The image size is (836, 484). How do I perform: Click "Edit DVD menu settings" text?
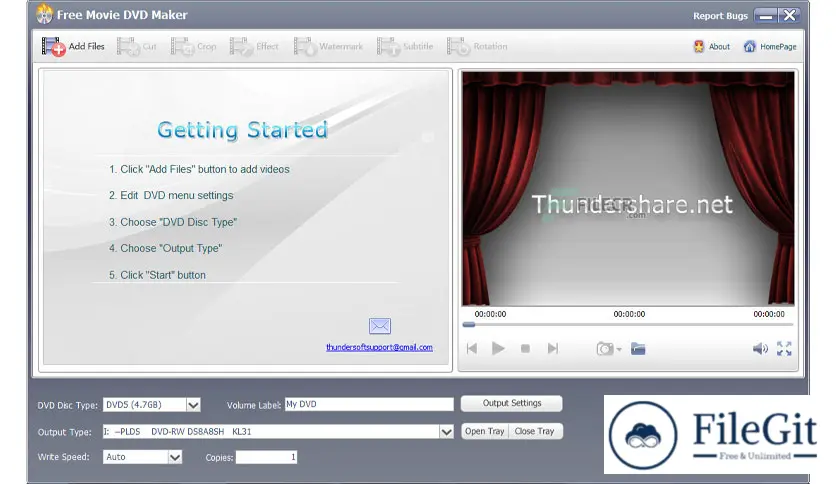(171, 196)
